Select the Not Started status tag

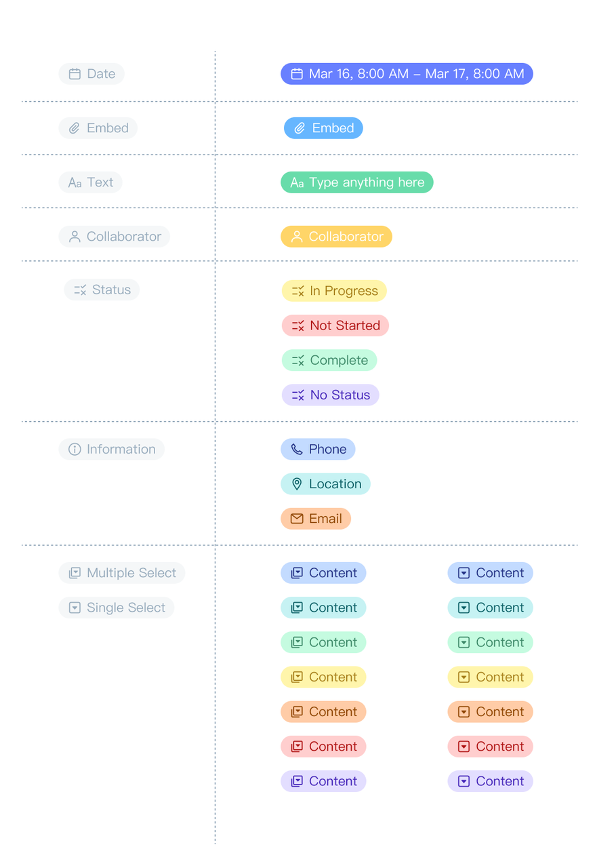click(x=335, y=325)
